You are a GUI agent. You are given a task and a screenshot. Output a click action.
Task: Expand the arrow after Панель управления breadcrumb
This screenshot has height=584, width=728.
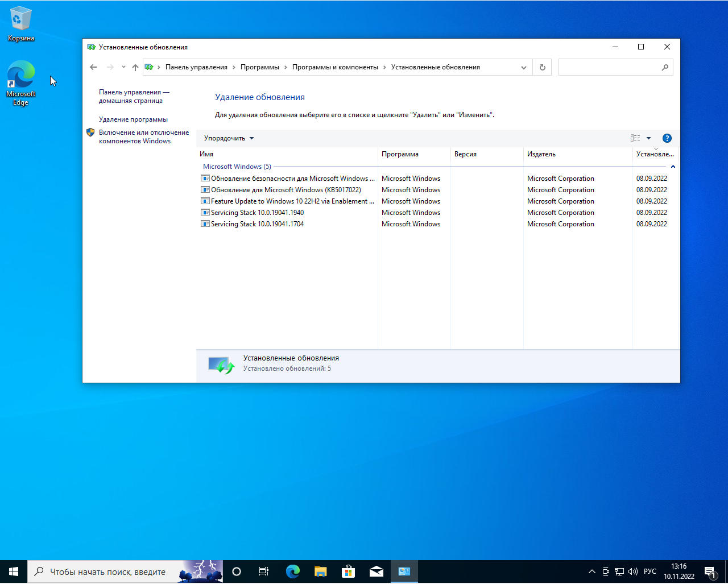tap(234, 67)
